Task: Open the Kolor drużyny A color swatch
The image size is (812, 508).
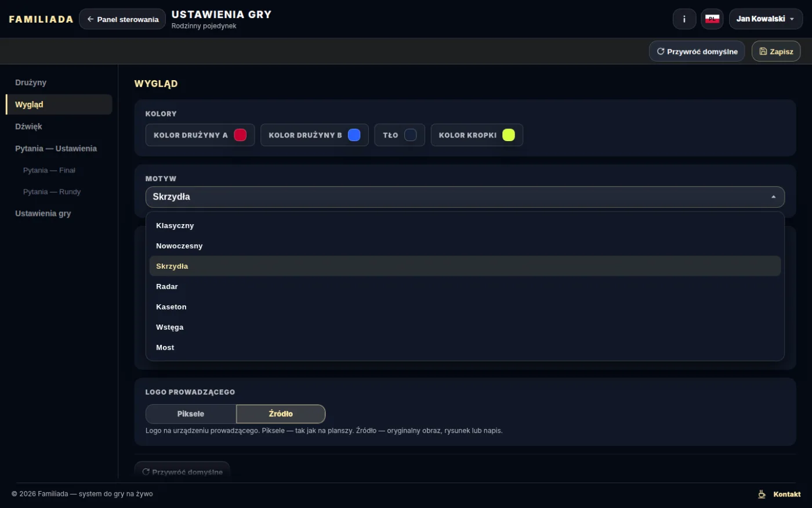Action: pos(240,135)
